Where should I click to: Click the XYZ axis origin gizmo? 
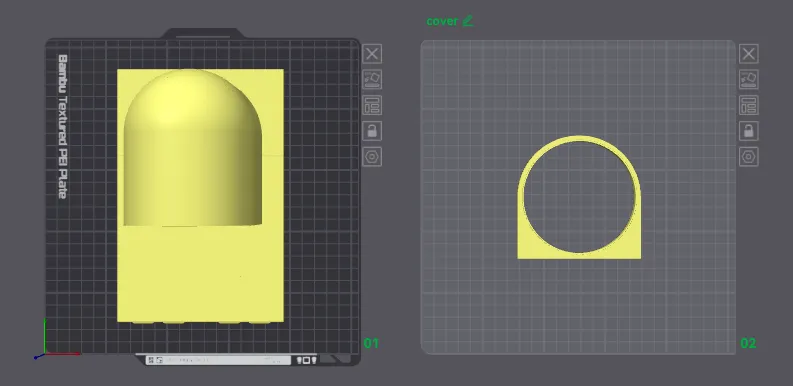click(x=45, y=354)
